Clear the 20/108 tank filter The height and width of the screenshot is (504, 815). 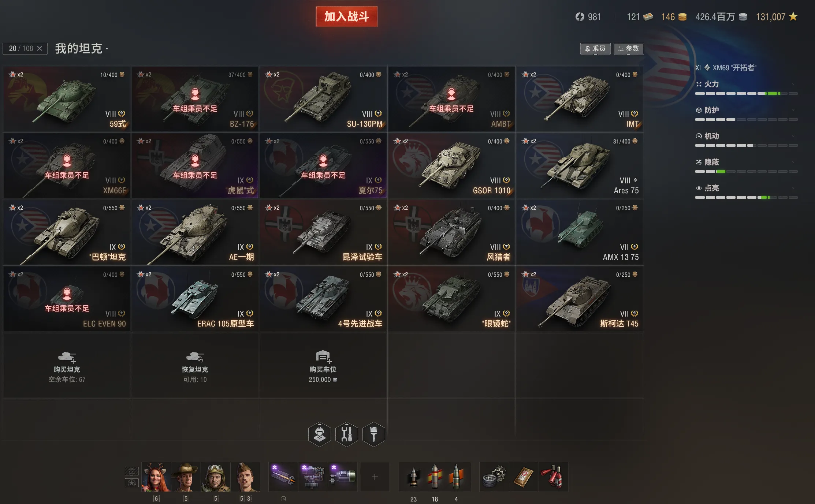pyautogui.click(x=40, y=48)
